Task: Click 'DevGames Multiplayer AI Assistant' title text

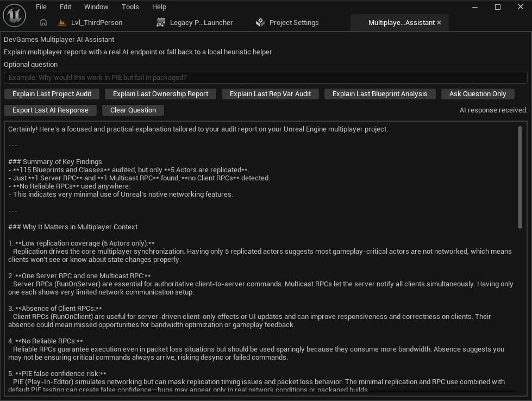Action: coord(59,39)
